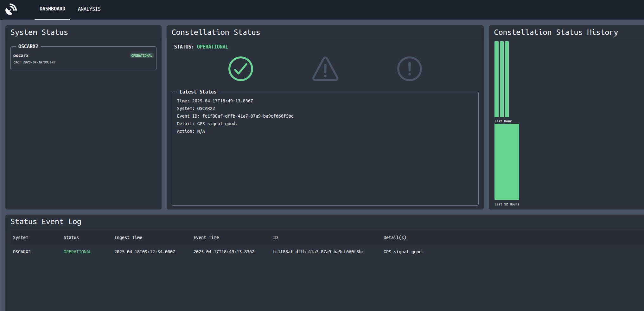Click Event ID line in Latest Status
The width and height of the screenshot is (644, 311).
[235, 116]
